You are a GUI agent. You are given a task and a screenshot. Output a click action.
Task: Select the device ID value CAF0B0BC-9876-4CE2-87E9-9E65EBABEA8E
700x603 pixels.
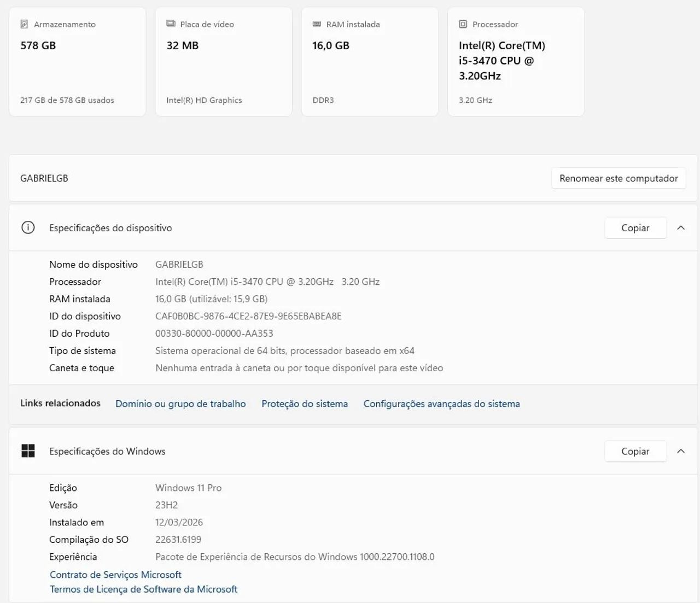[248, 316]
